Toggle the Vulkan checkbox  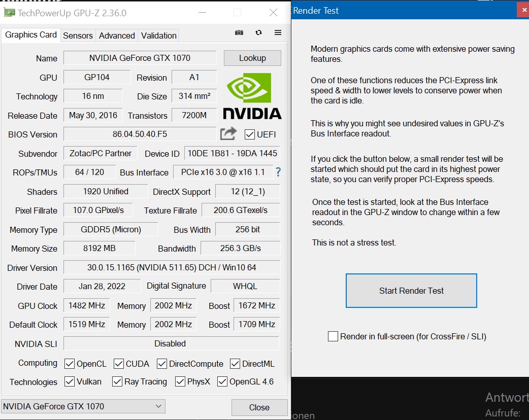click(70, 381)
